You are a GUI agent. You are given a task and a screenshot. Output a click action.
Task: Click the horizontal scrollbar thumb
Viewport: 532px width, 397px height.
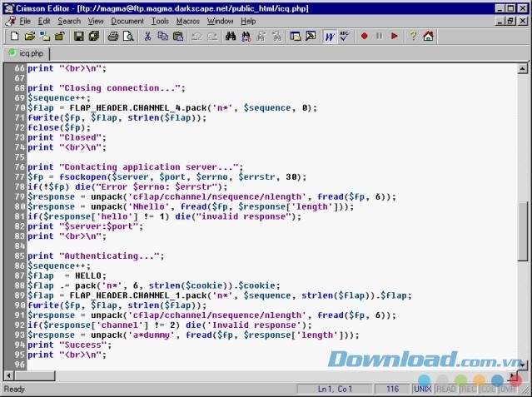(x=34, y=375)
